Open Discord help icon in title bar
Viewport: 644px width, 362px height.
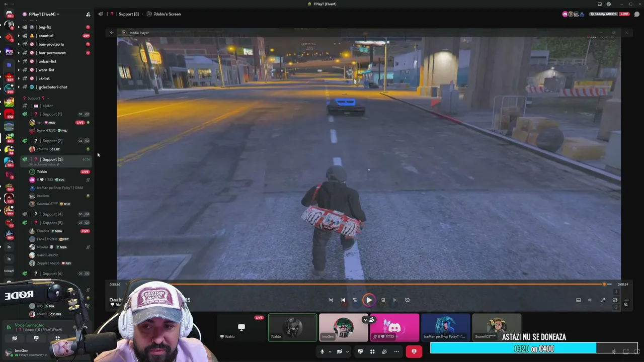pyautogui.click(x=608, y=4)
